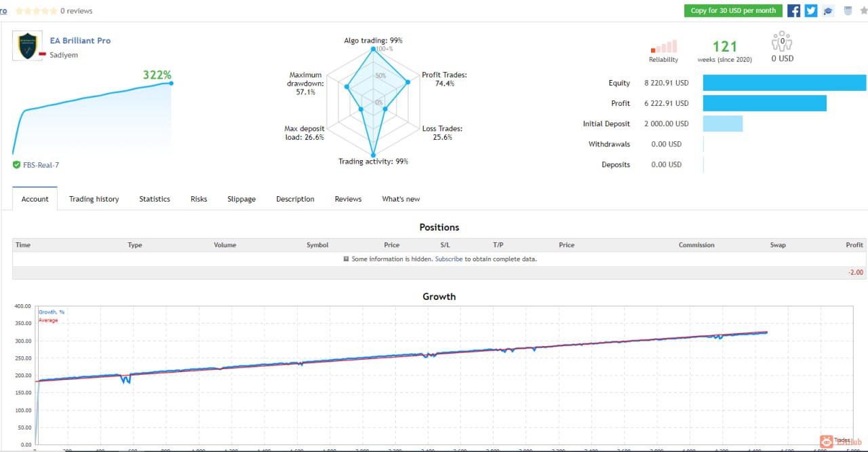Click 121 weeks value
Image resolution: width=868 pixels, height=452 pixels.
(725, 47)
